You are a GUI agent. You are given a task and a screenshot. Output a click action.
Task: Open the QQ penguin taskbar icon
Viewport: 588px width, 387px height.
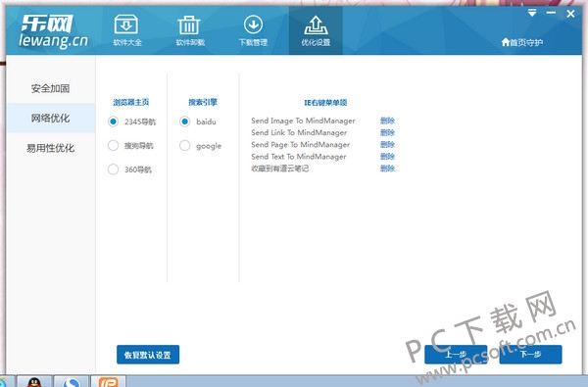[34, 381]
